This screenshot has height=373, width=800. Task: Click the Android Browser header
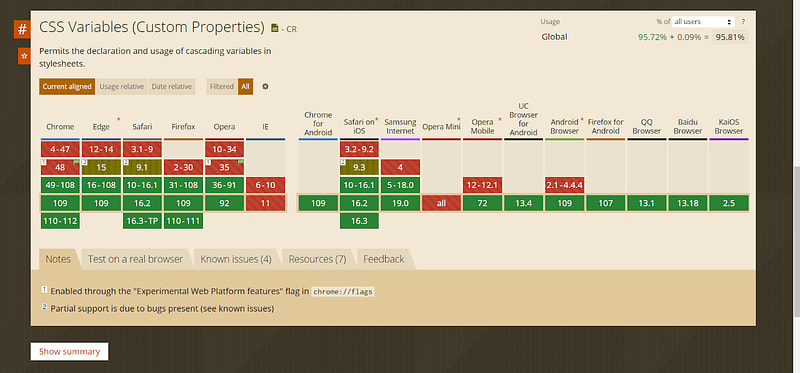[564, 127]
